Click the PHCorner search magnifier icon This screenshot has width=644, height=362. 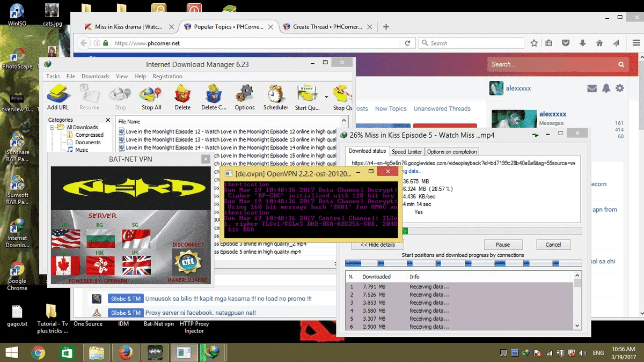click(621, 64)
